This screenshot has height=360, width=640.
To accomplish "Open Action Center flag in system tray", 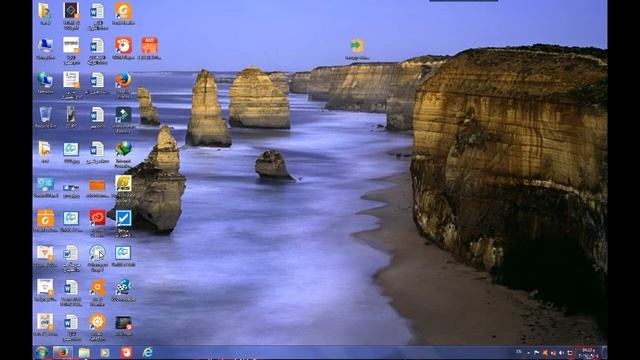I will pyautogui.click(x=536, y=353).
